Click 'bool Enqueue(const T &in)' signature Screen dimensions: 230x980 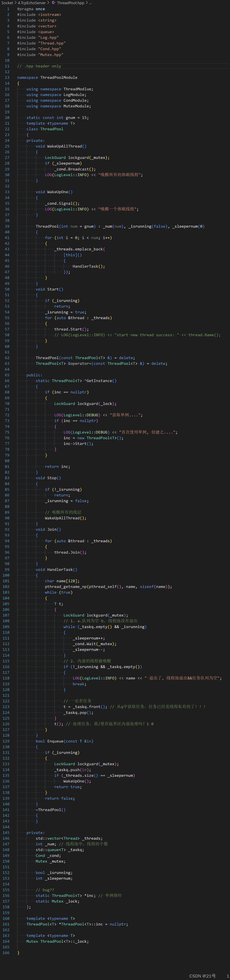[x=65, y=741]
